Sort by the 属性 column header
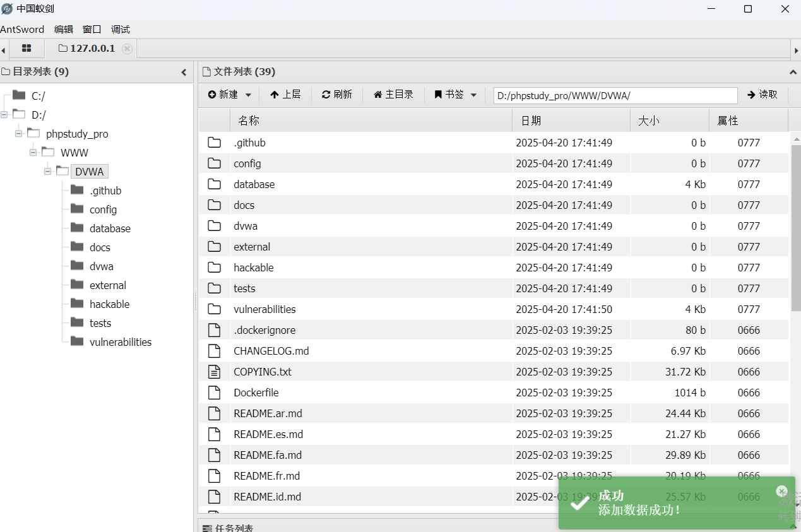801x532 pixels. (x=749, y=121)
